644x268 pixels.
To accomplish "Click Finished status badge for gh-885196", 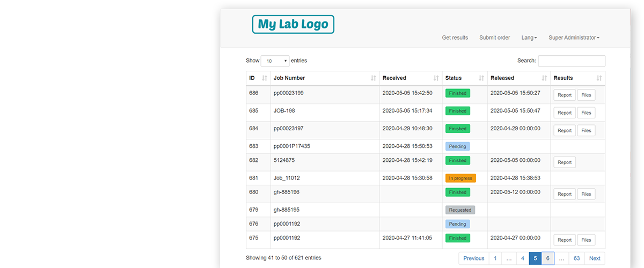I will click(x=458, y=192).
